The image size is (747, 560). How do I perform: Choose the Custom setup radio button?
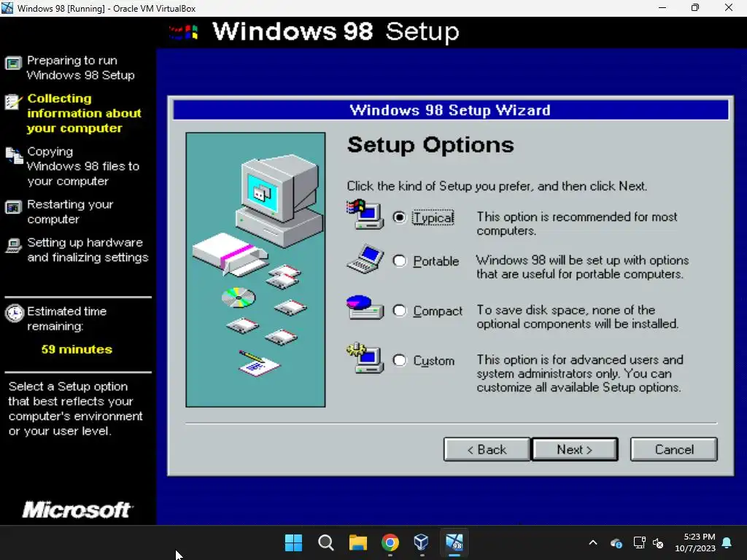tap(399, 360)
